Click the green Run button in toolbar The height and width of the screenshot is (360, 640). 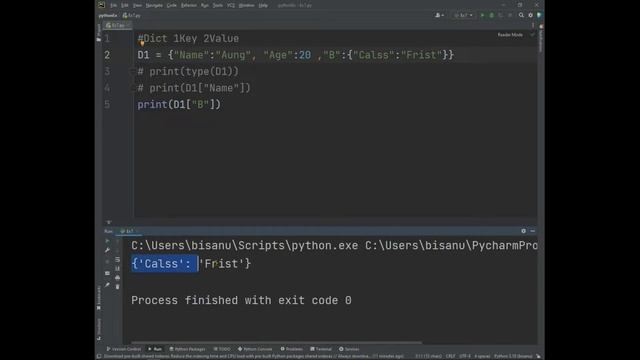(x=482, y=15)
